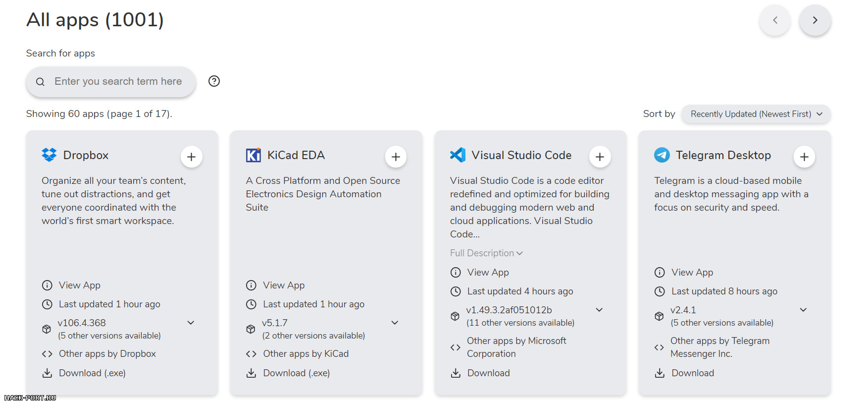Expand VS Code v1.49.3 version list
This screenshot has height=404, width=868.
click(x=599, y=310)
